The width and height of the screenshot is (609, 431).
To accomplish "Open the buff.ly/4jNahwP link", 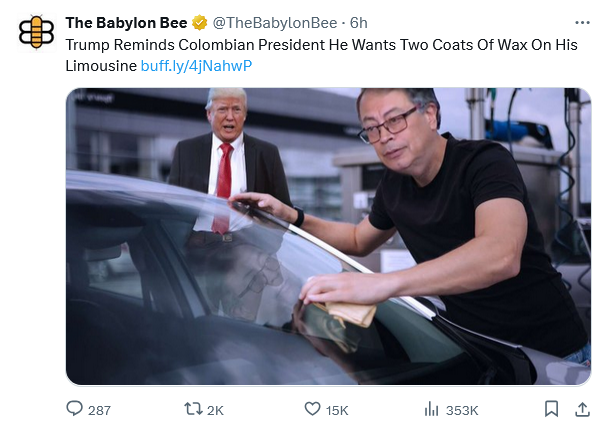I will click(x=196, y=66).
